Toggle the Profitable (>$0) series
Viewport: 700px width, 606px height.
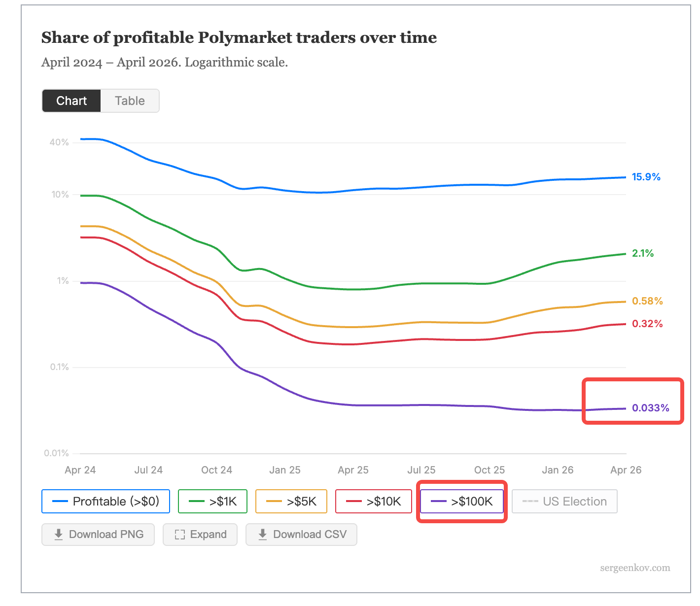click(x=106, y=502)
